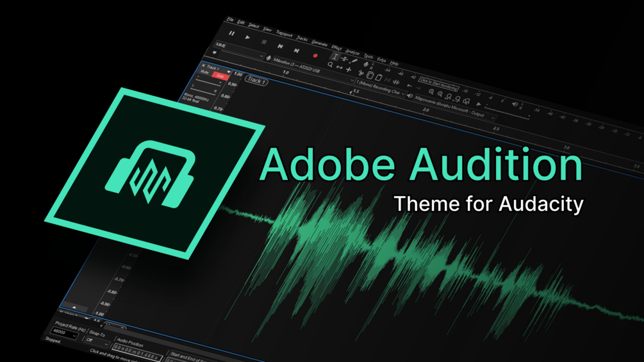Open the Snap-To Off dropdown
Screen dimensions: 644x362
[x=97, y=341]
